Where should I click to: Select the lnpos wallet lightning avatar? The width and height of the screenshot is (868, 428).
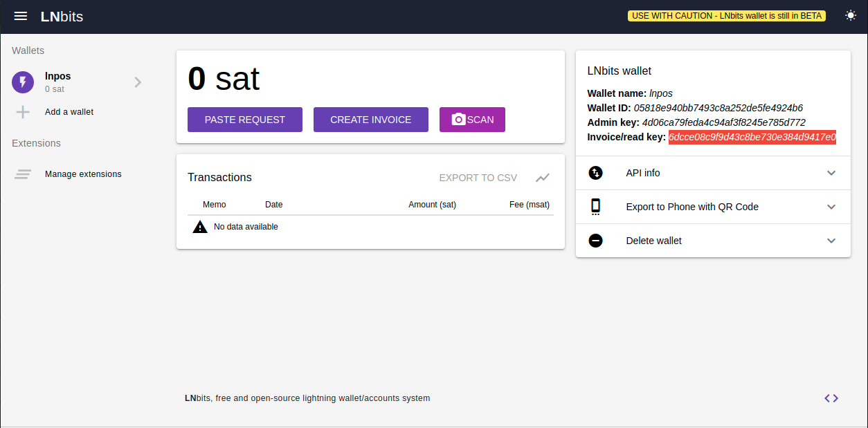[23, 82]
